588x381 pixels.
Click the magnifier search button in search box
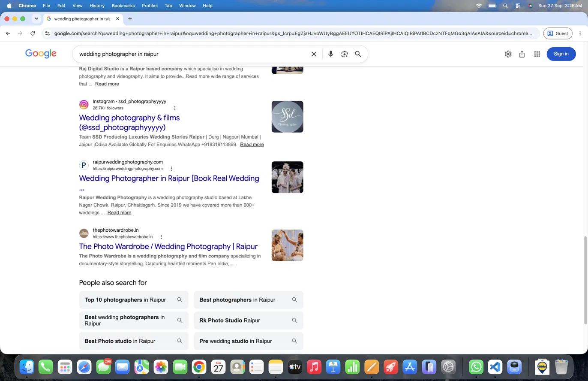(358, 54)
